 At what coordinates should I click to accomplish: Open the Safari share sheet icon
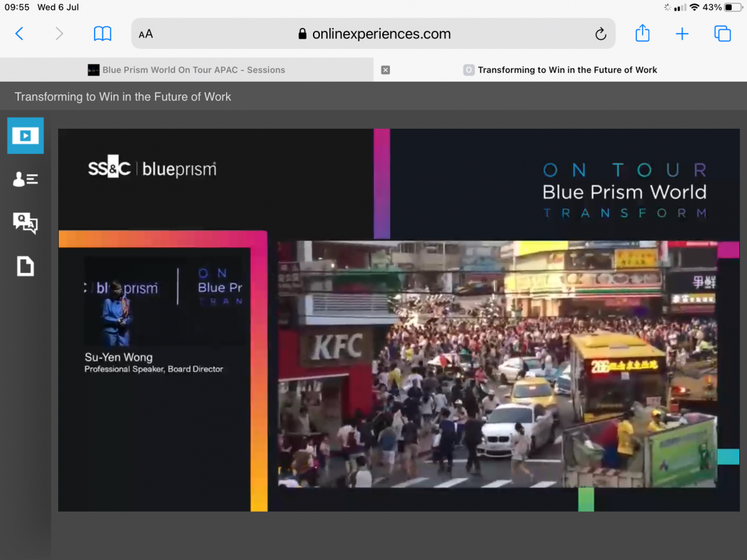(642, 33)
